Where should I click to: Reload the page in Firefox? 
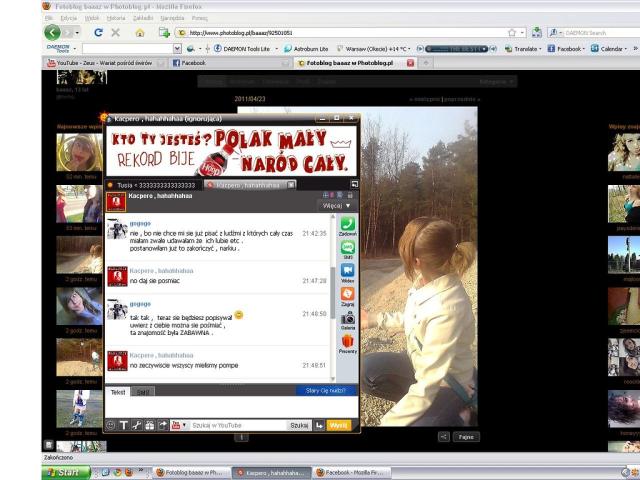pyautogui.click(x=98, y=33)
